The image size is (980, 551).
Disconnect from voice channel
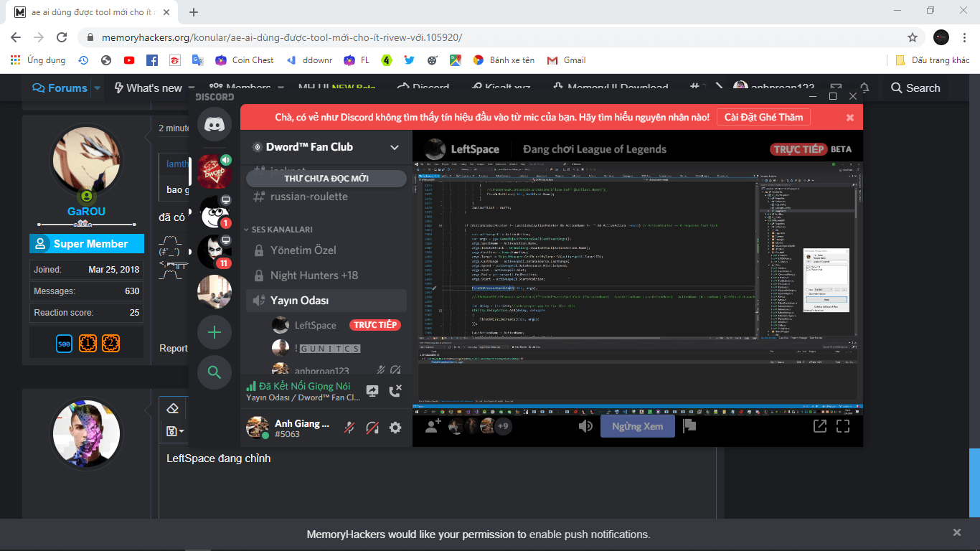coord(395,391)
